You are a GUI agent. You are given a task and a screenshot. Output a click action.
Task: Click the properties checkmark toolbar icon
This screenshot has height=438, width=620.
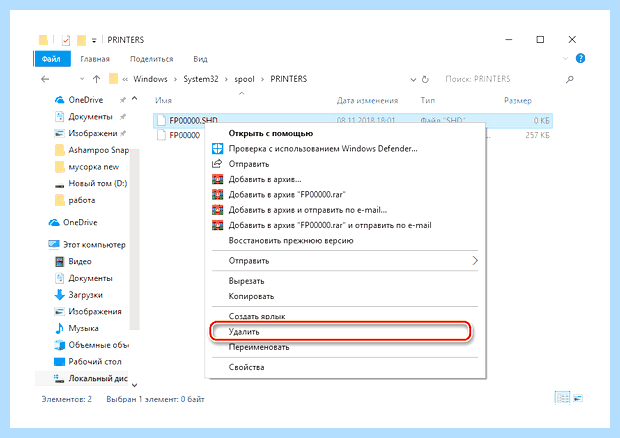[x=66, y=40]
